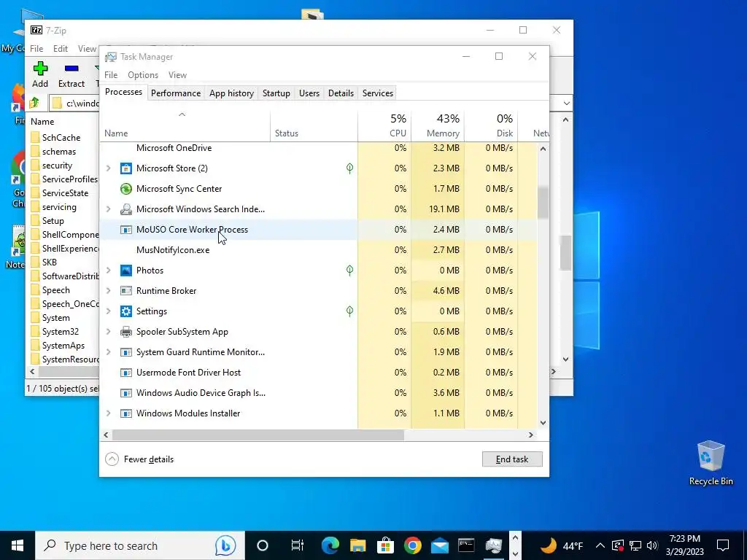Click the taskbar search box
747x560 pixels.
pyautogui.click(x=140, y=545)
